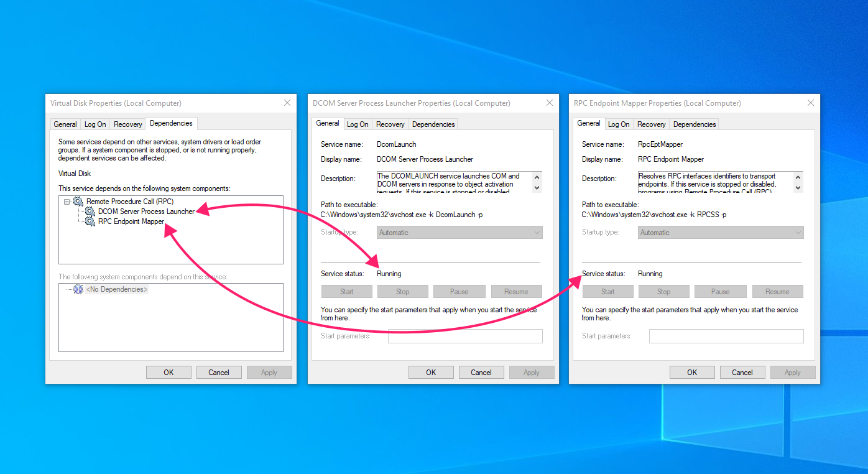The height and width of the screenshot is (474, 868).
Task: Select DCOM Server Process Launcher tree item
Action: (x=146, y=211)
